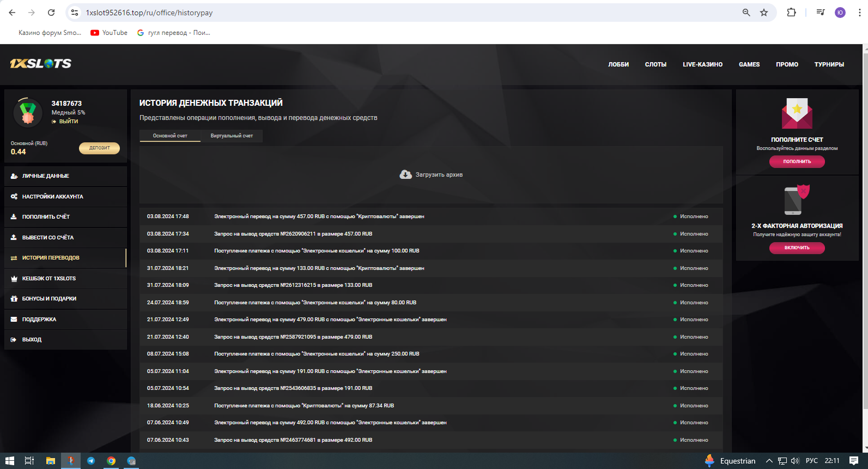The width and height of the screenshot is (868, 469).
Task: Open ВЫВЕСТИ СО СЧЁТА in the sidebar
Action: pyautogui.click(x=65, y=237)
